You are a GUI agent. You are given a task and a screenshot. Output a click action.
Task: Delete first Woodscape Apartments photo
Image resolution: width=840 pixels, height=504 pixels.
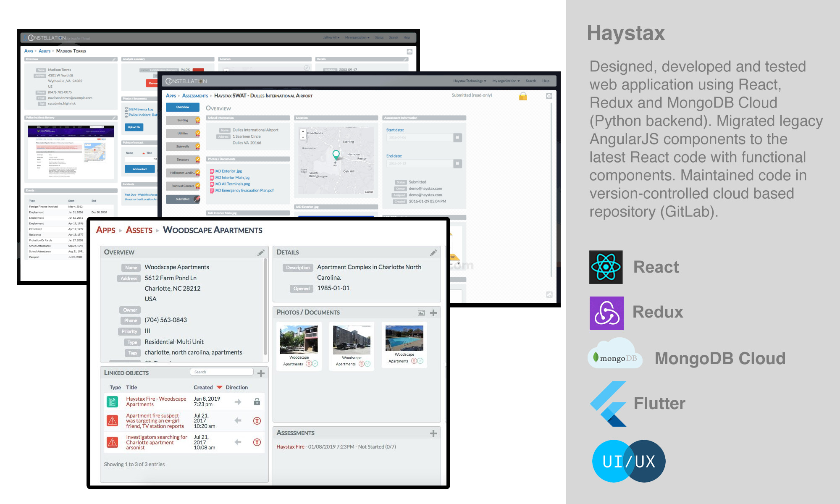tap(309, 364)
